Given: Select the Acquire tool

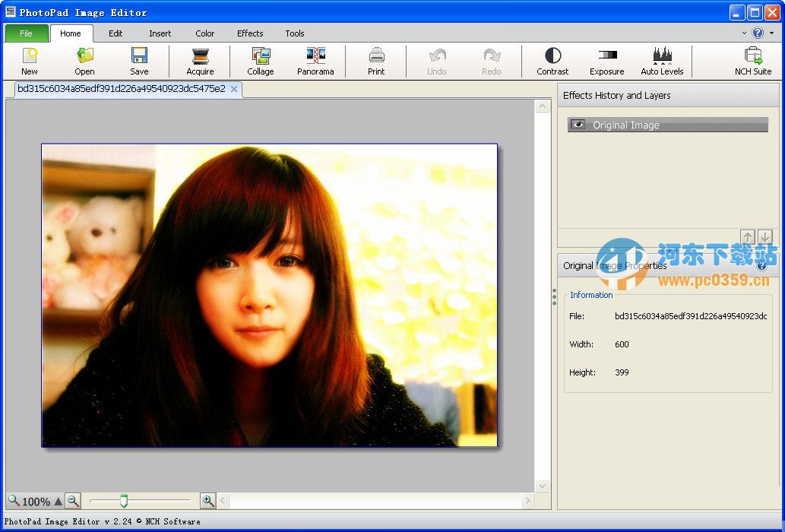Looking at the screenshot, I should 199,60.
